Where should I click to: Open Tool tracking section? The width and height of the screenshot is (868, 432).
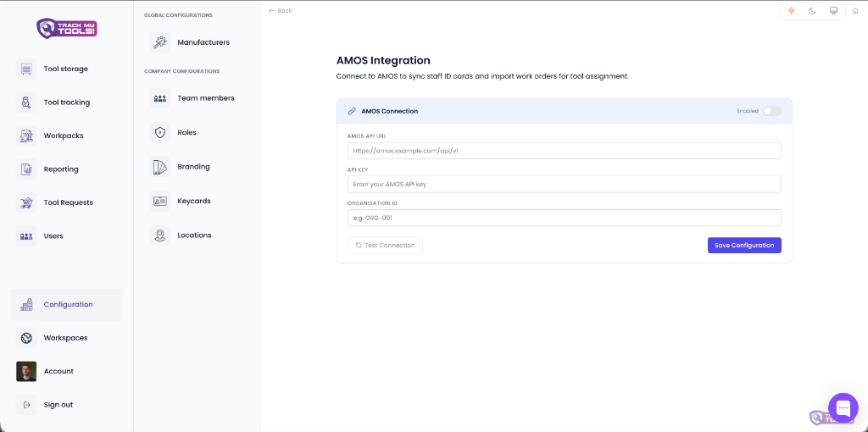coord(66,102)
